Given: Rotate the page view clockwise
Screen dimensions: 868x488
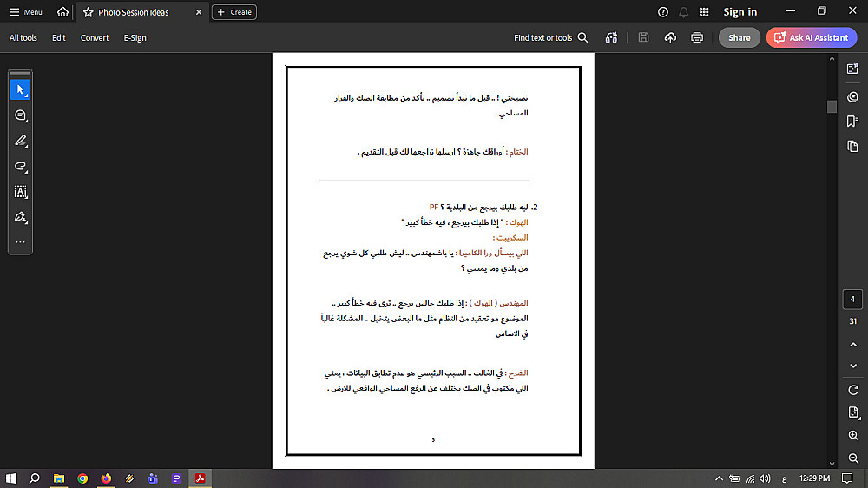Looking at the screenshot, I should 853,390.
